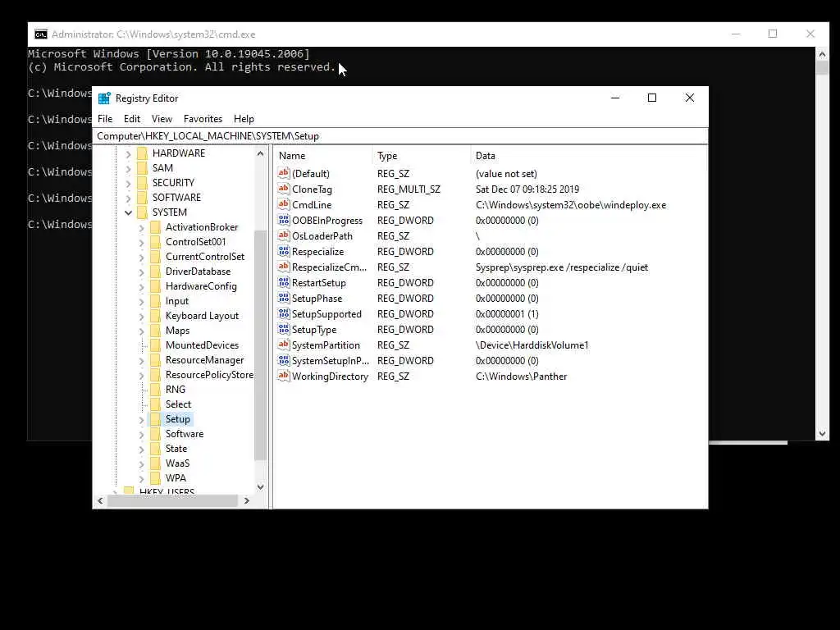Click the registry path address bar
840x630 pixels.
pyautogui.click(x=400, y=136)
